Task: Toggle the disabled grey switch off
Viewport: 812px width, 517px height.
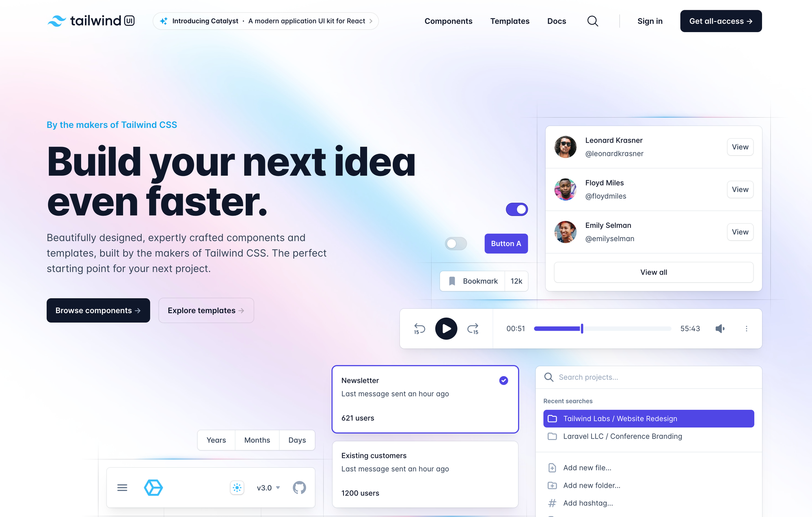Action: tap(455, 243)
